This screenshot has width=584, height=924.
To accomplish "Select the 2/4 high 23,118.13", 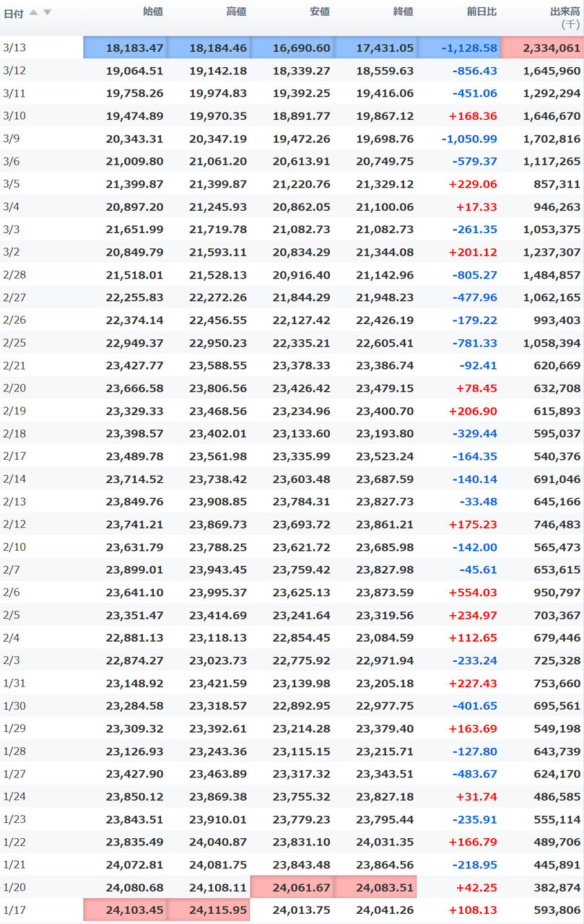I will click(x=218, y=637).
